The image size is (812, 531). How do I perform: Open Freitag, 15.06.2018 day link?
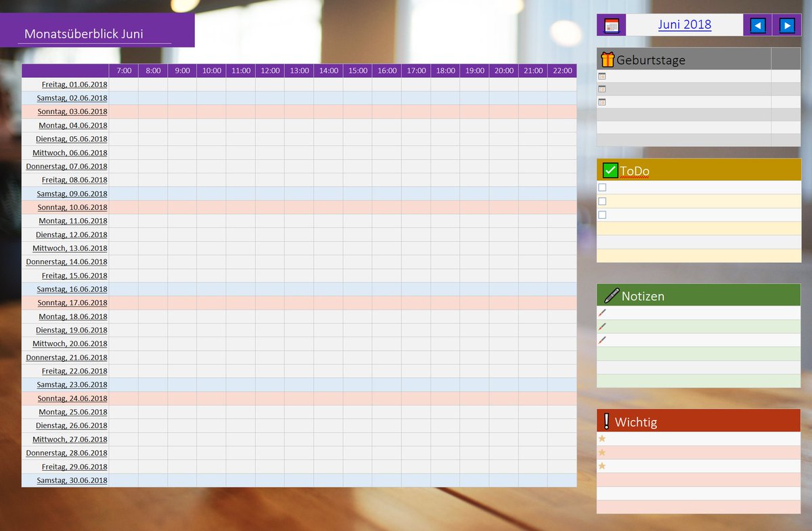pos(74,276)
